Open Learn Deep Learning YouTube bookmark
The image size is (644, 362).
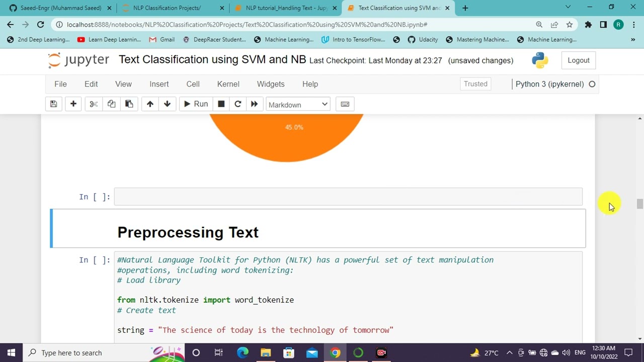pyautogui.click(x=109, y=39)
